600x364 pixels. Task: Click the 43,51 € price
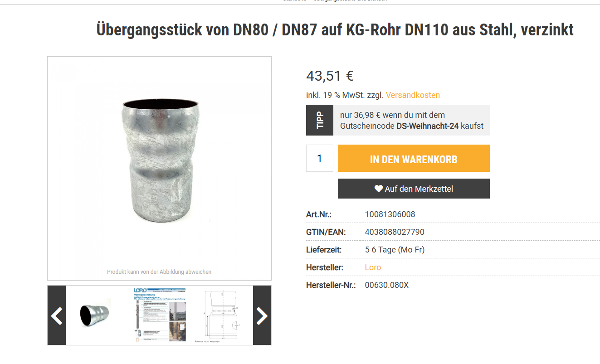tap(330, 76)
